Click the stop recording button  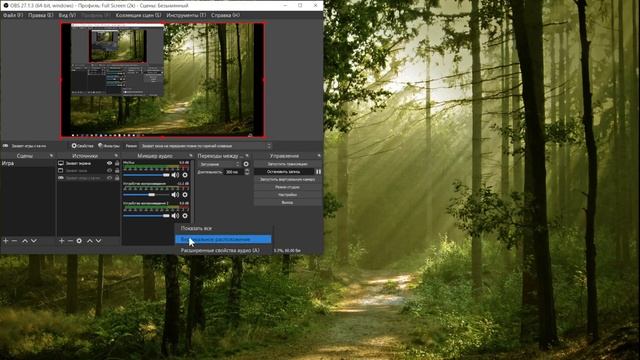(x=284, y=172)
